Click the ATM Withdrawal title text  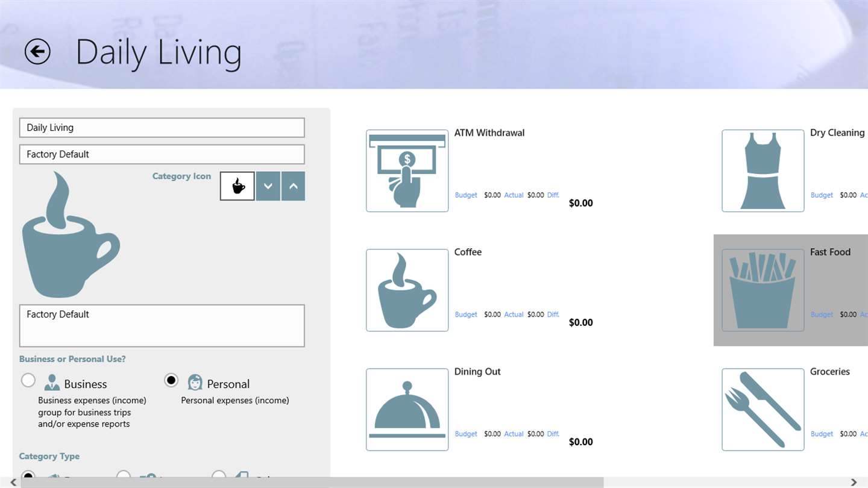click(489, 133)
